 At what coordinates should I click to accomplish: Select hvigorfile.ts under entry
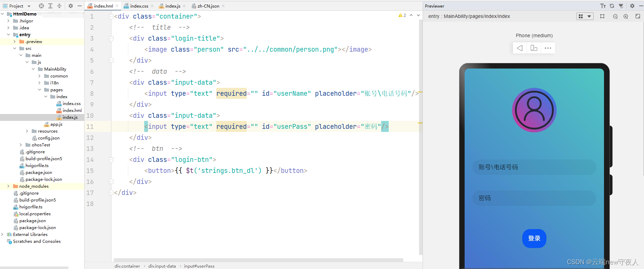(34, 165)
